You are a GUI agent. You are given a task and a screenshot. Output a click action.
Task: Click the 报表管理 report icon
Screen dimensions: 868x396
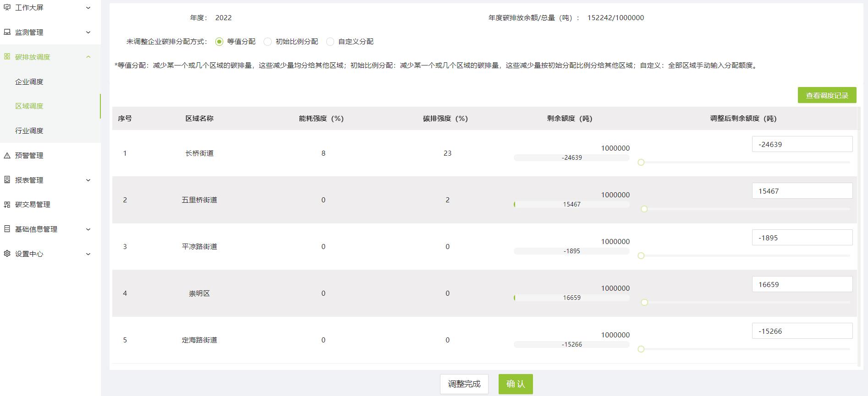tap(7, 180)
